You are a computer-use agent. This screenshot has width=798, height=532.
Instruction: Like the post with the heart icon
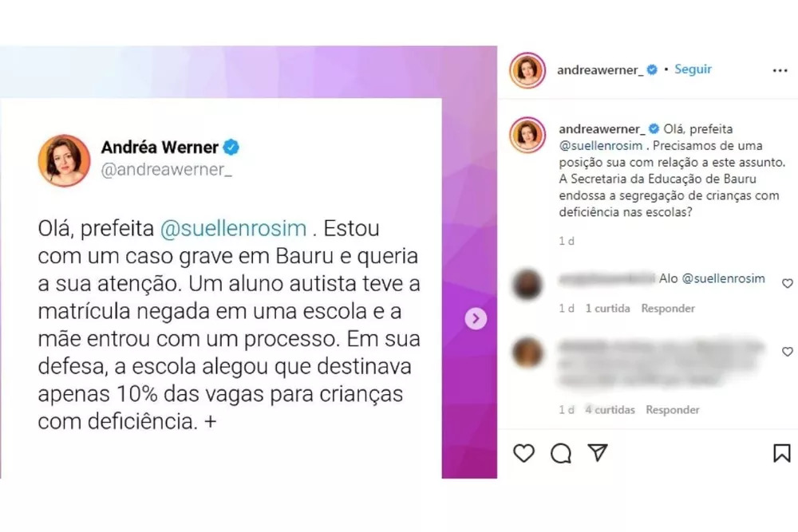tap(523, 453)
